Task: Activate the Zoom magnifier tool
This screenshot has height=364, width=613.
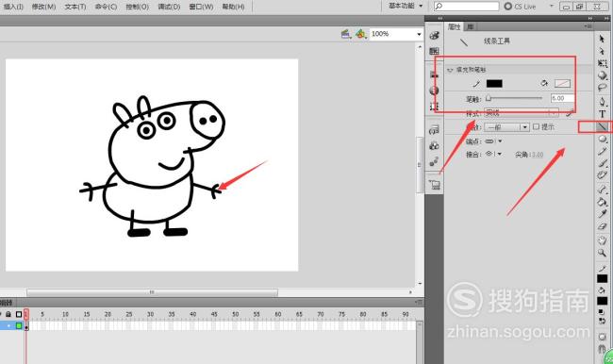Action: [x=602, y=253]
